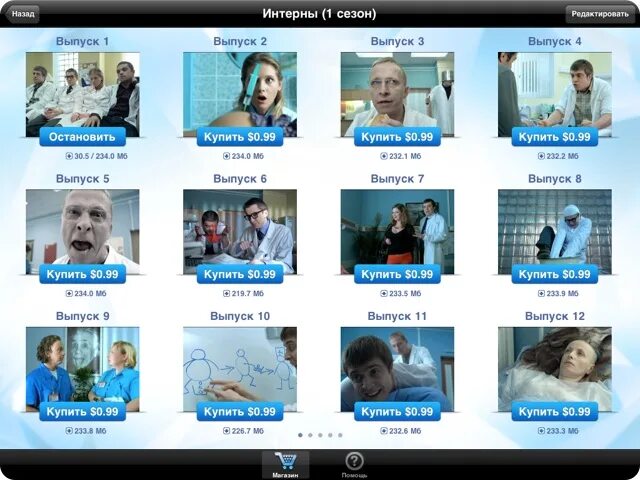Buy Выпуск 7 for $0.99
Screen dimensions: 640x480
397,274
